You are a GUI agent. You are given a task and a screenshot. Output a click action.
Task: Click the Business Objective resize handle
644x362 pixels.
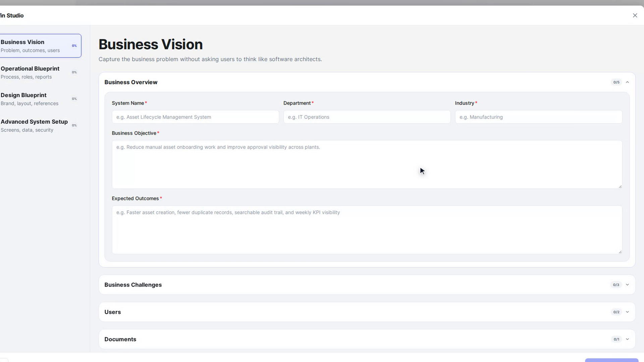coord(620,186)
